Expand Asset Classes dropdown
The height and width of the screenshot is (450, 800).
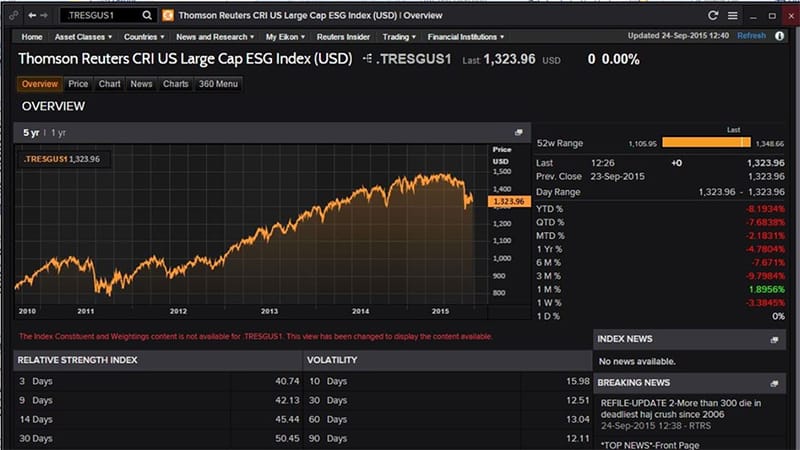[x=83, y=37]
